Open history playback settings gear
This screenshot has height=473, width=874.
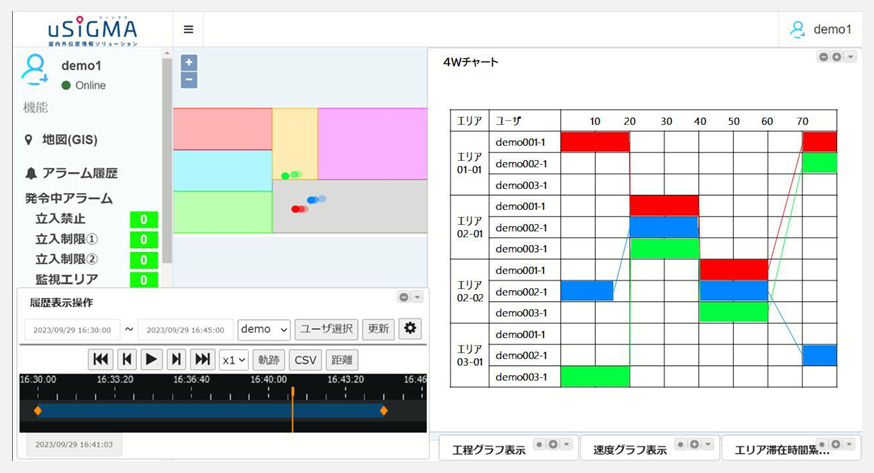410,329
